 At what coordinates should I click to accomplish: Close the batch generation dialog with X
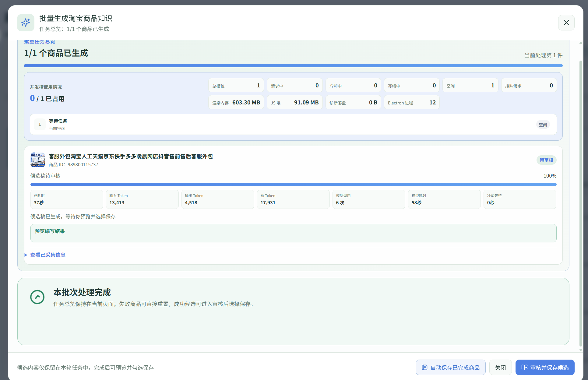566,23
